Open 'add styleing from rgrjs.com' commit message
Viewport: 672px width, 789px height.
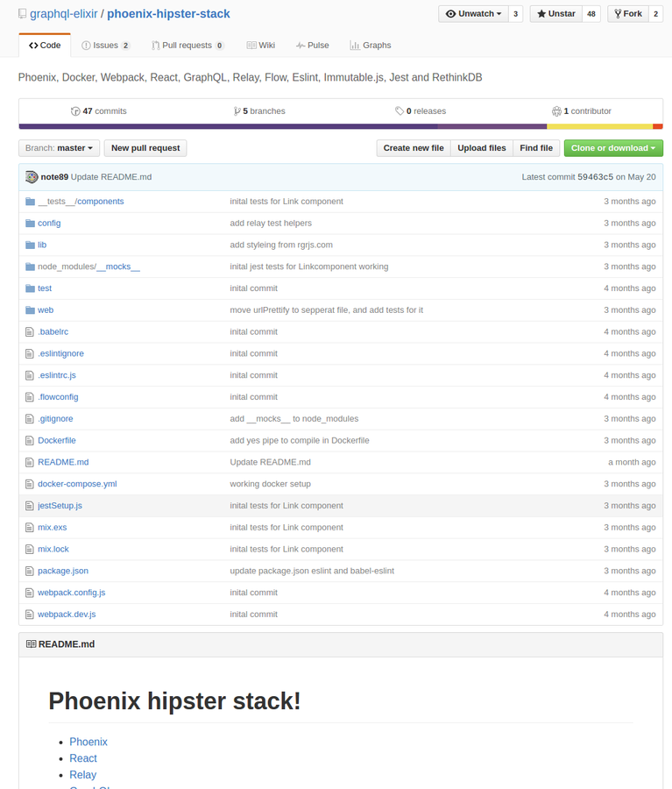point(281,245)
